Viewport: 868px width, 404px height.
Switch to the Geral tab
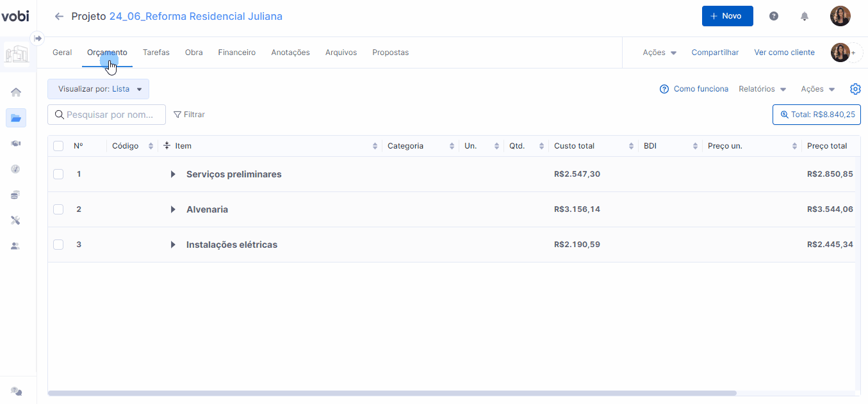click(x=62, y=53)
